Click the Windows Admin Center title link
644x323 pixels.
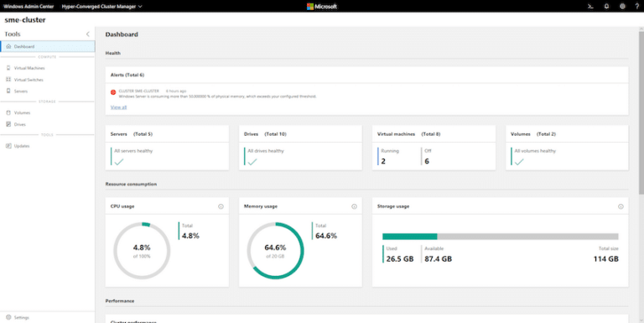tap(29, 6)
